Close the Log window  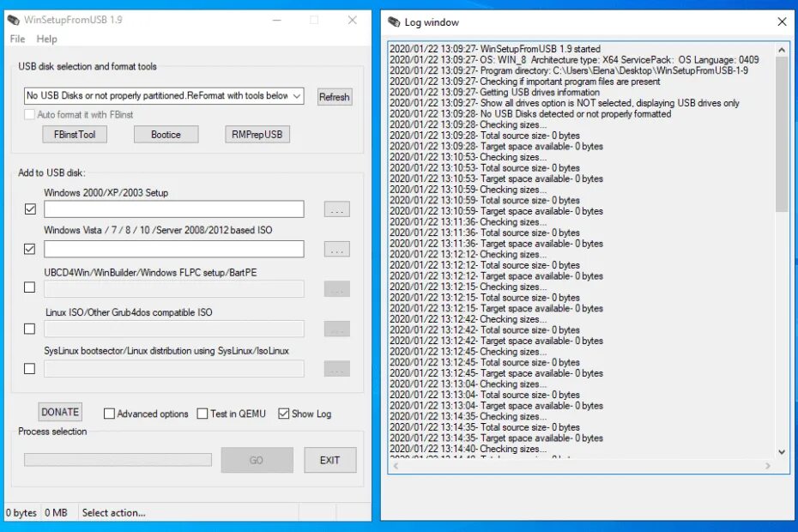783,21
